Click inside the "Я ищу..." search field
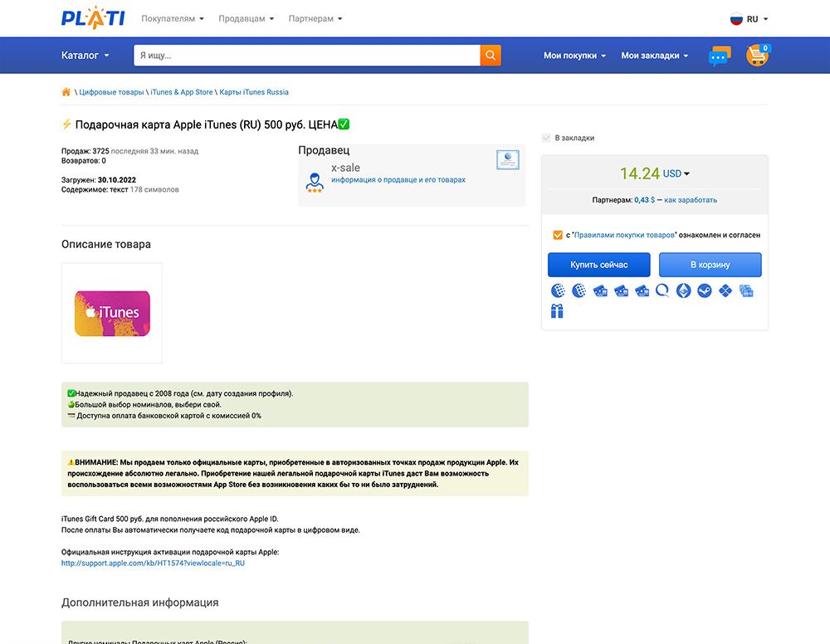 pyautogui.click(x=307, y=56)
